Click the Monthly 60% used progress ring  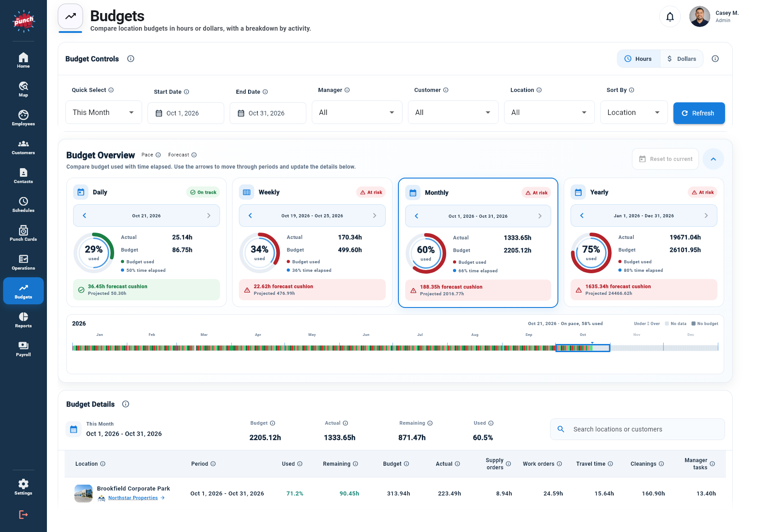coord(425,253)
